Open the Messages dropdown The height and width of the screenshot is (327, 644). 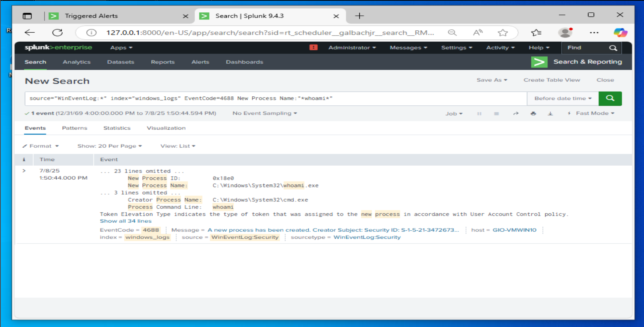point(409,48)
